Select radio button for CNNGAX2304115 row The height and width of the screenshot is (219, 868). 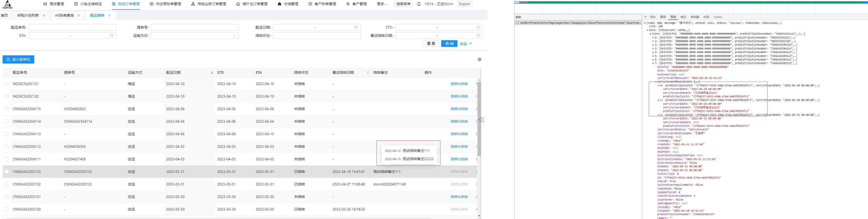click(7, 109)
